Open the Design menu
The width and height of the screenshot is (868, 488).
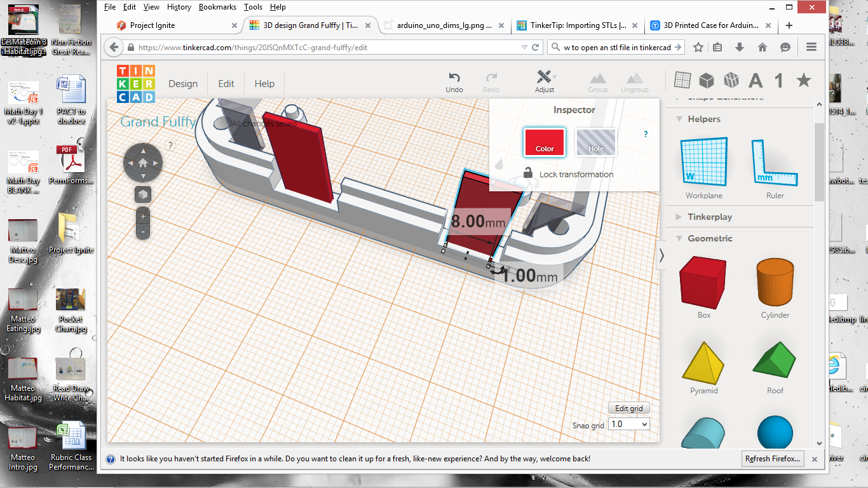(183, 83)
